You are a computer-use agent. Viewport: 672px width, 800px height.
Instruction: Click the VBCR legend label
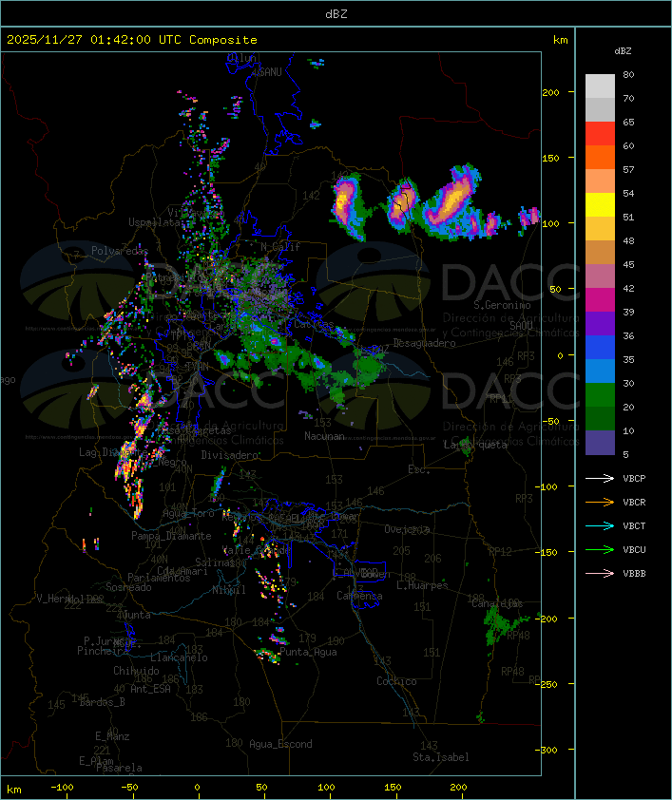(x=634, y=502)
